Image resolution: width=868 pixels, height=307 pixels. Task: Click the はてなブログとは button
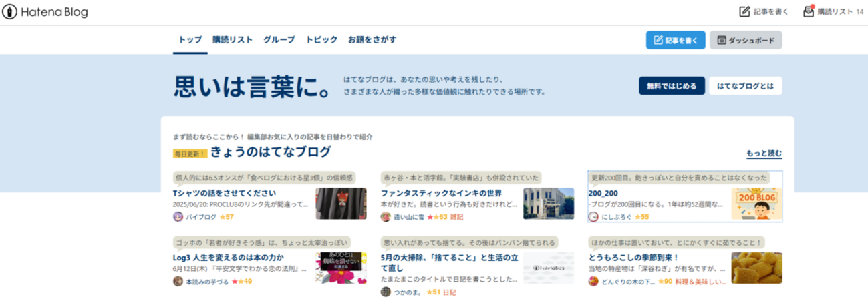coord(745,86)
